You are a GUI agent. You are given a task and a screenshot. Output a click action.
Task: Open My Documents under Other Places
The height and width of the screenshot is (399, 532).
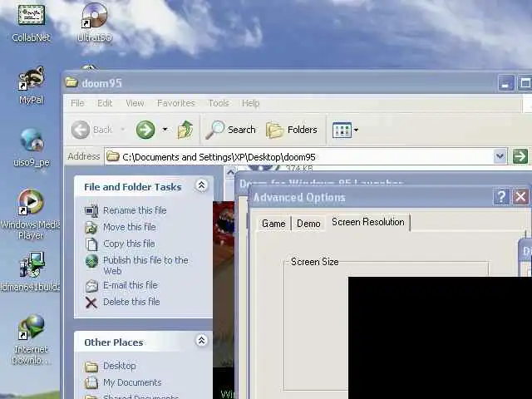tap(132, 382)
